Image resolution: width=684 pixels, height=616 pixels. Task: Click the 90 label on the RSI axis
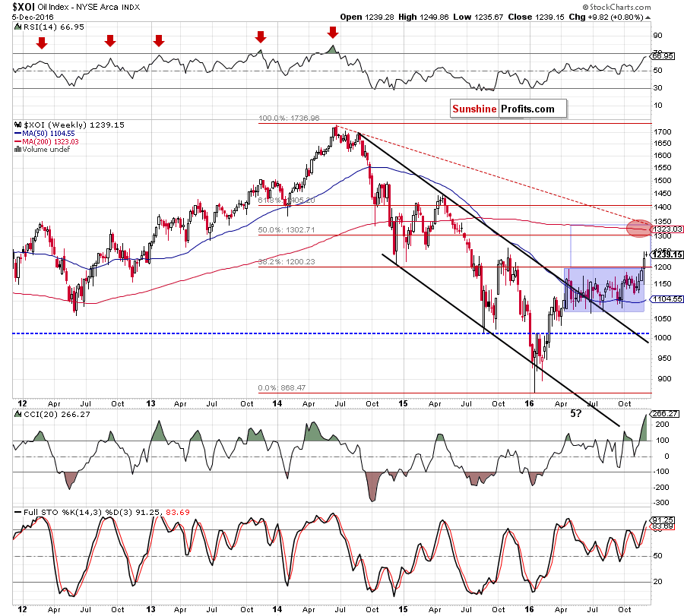coord(657,35)
